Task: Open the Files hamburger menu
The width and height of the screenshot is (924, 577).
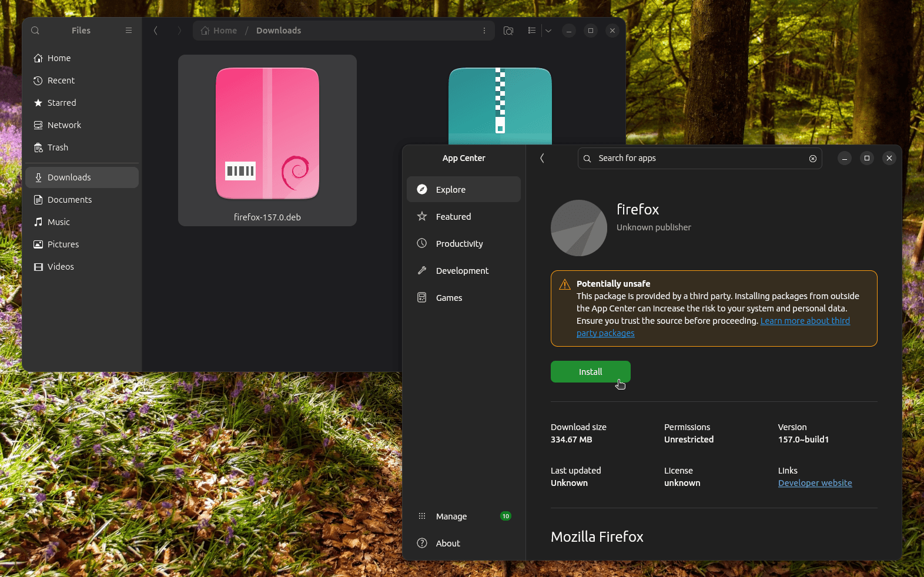Action: tap(129, 31)
